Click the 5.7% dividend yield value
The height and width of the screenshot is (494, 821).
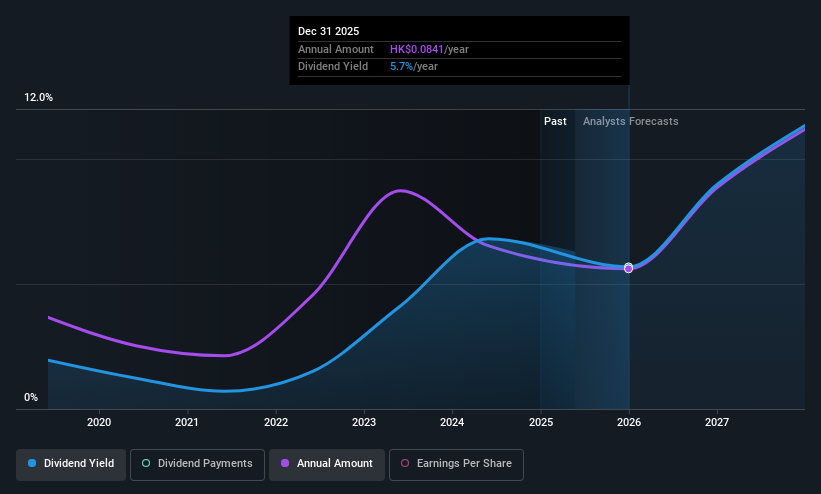[402, 67]
